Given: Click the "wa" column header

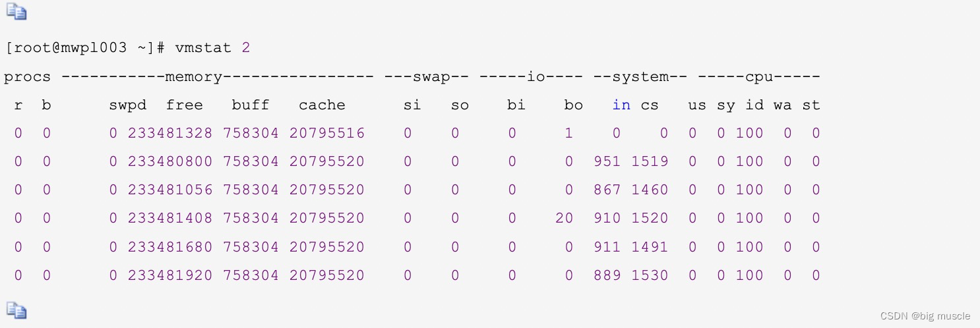Looking at the screenshot, I should (783, 105).
